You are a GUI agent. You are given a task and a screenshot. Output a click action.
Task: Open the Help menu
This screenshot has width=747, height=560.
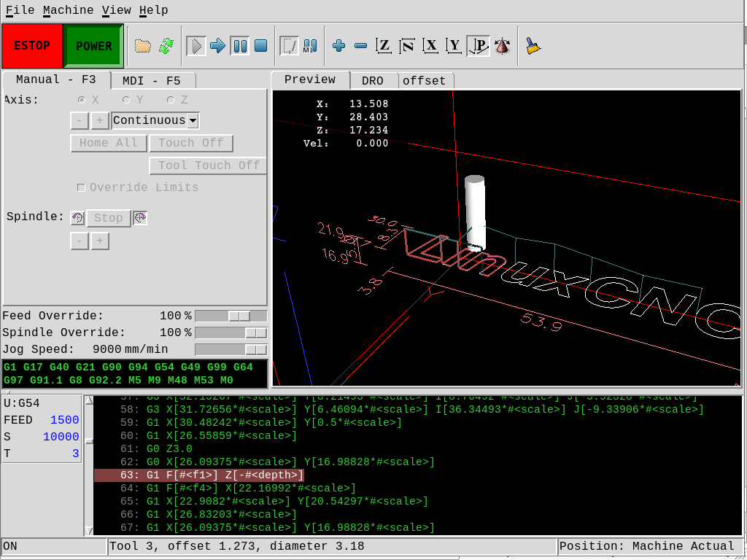tap(153, 10)
